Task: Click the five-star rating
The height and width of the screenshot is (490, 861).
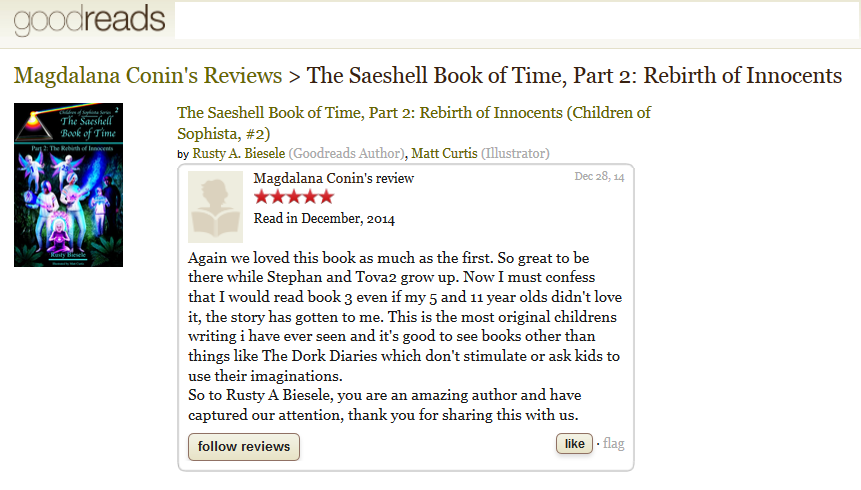Action: 294,197
